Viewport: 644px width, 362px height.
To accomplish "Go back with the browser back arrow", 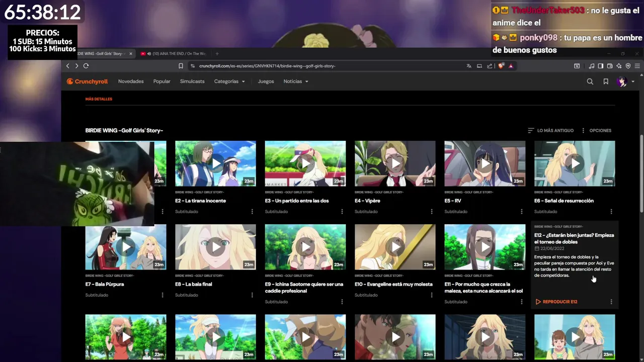I will pos(68,66).
